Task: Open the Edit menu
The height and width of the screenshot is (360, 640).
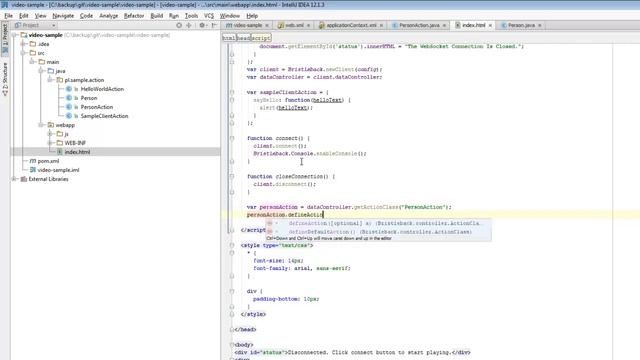Action: coord(24,16)
